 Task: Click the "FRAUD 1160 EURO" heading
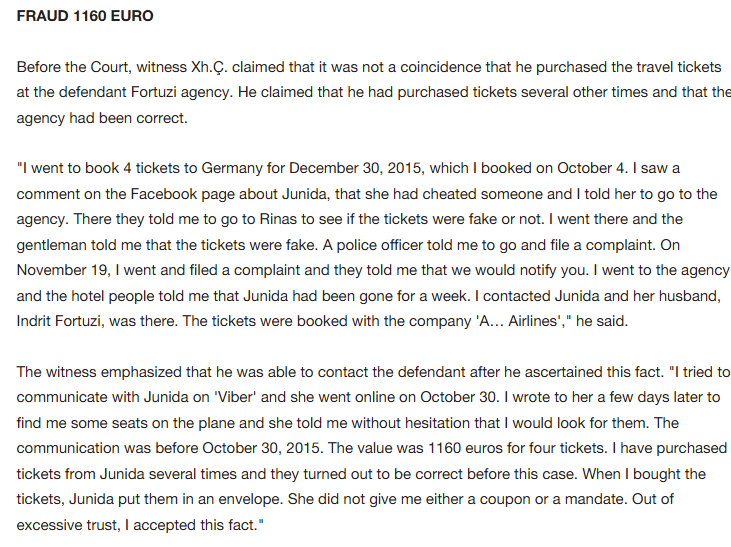pos(85,17)
